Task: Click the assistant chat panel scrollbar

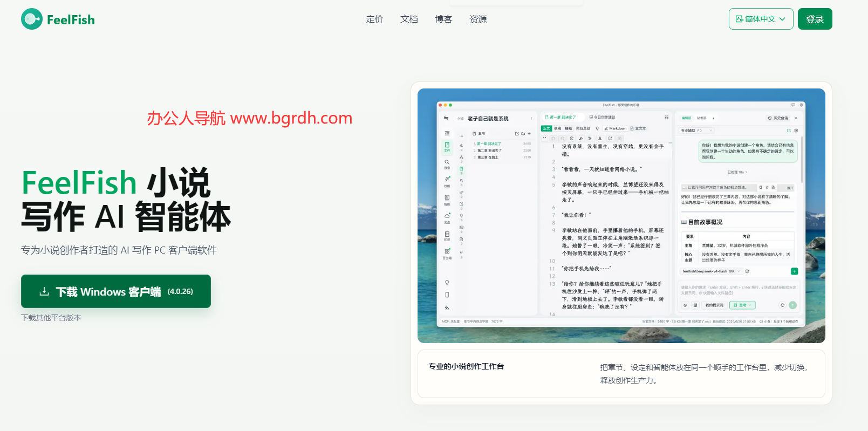Action: 802,159
